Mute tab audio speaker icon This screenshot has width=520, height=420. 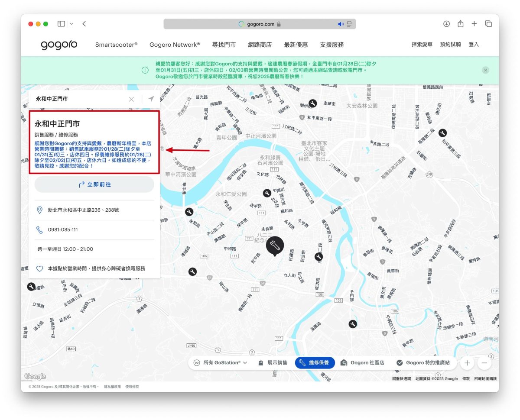341,24
